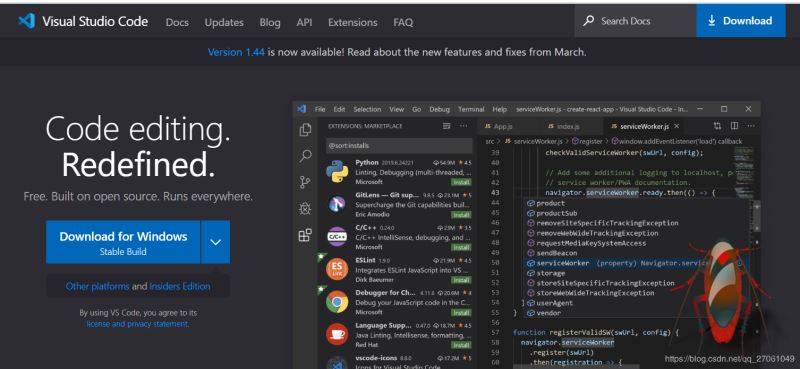Open the Debug menu in the editor
The height and width of the screenshot is (369, 800).
click(439, 109)
